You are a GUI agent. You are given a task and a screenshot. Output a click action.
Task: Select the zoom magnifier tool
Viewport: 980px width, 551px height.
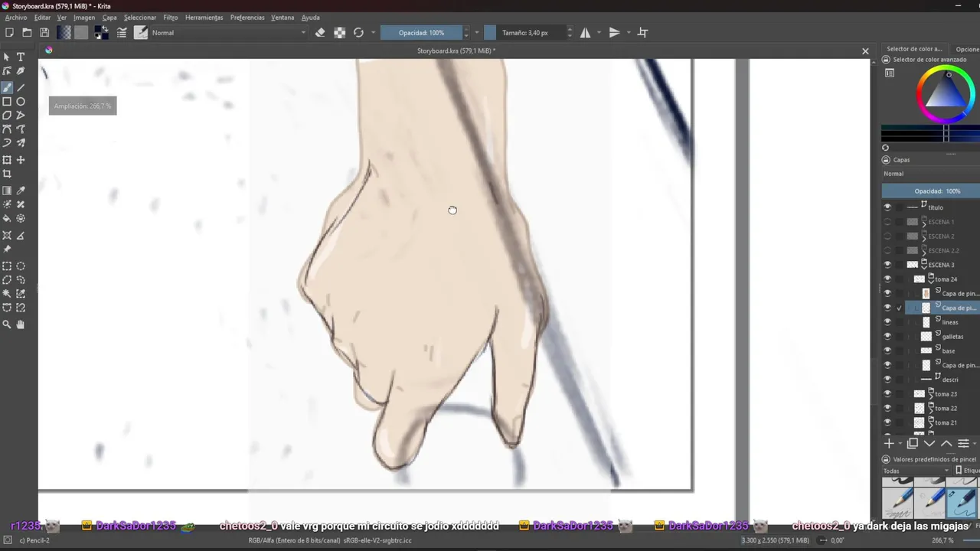pos(7,324)
